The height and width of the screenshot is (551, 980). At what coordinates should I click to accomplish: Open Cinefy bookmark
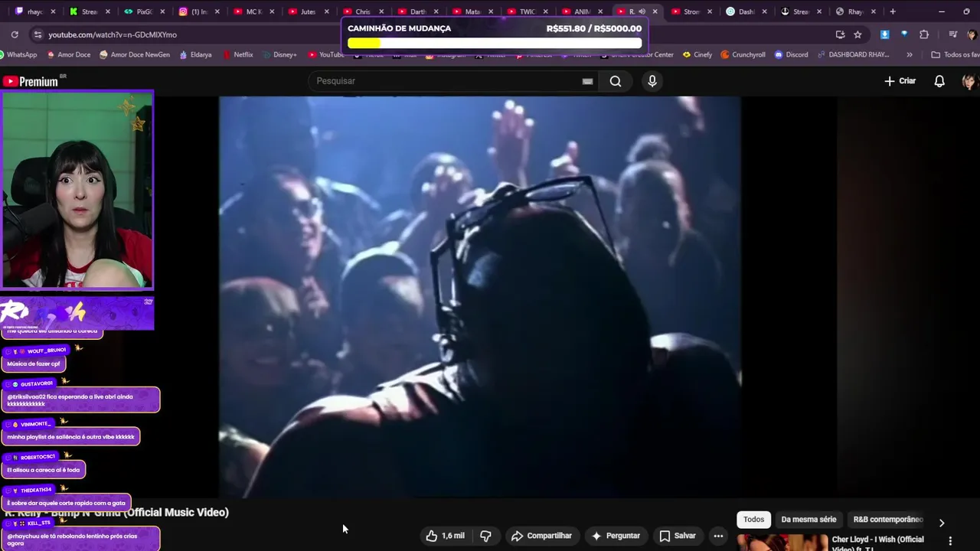(697, 54)
